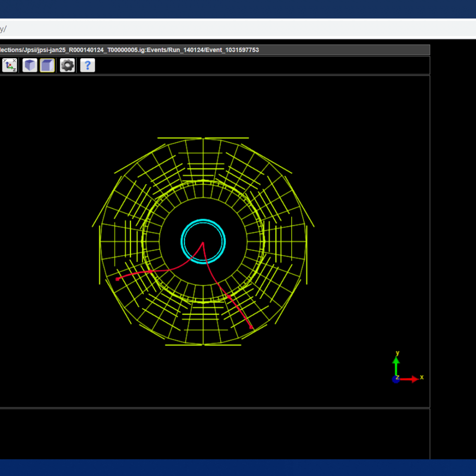The image size is (476, 476).
Task: Click the empty panel below event display
Action: [x=214, y=433]
